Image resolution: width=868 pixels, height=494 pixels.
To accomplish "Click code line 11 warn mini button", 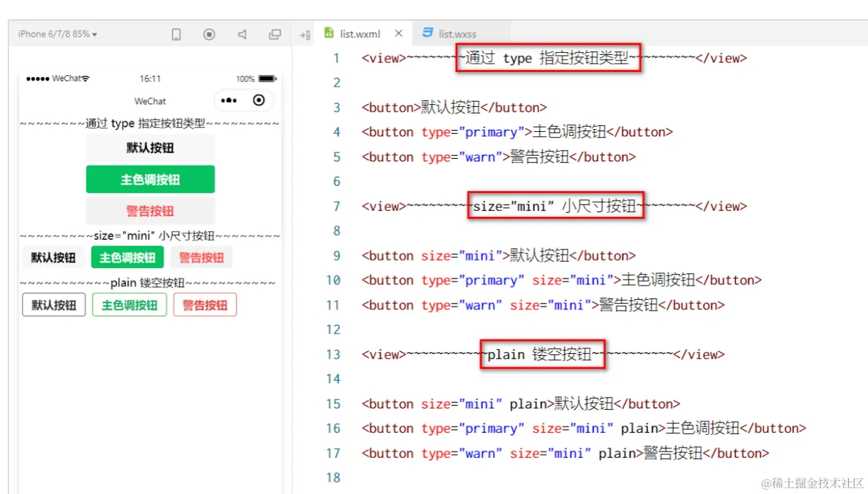I will click(543, 305).
